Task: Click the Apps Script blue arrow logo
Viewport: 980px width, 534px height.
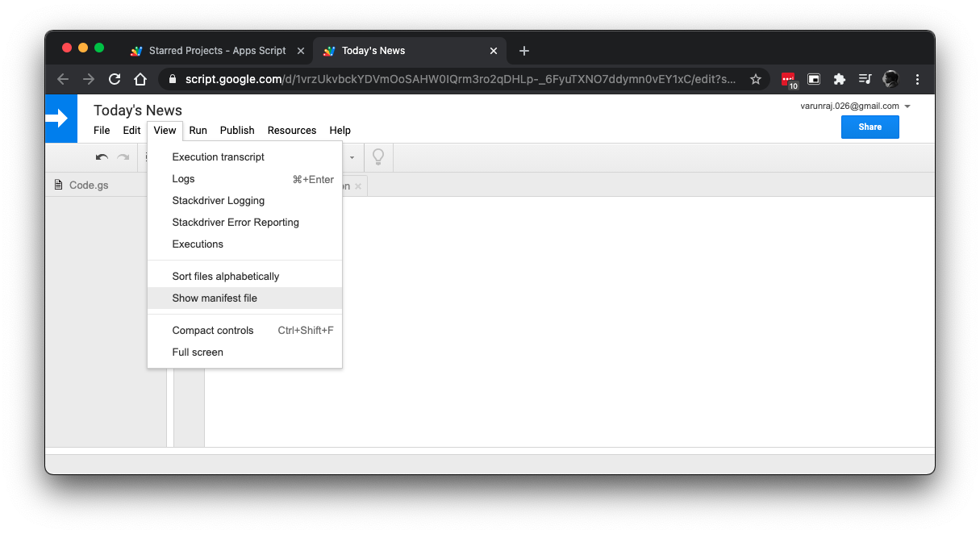Action: pos(60,119)
